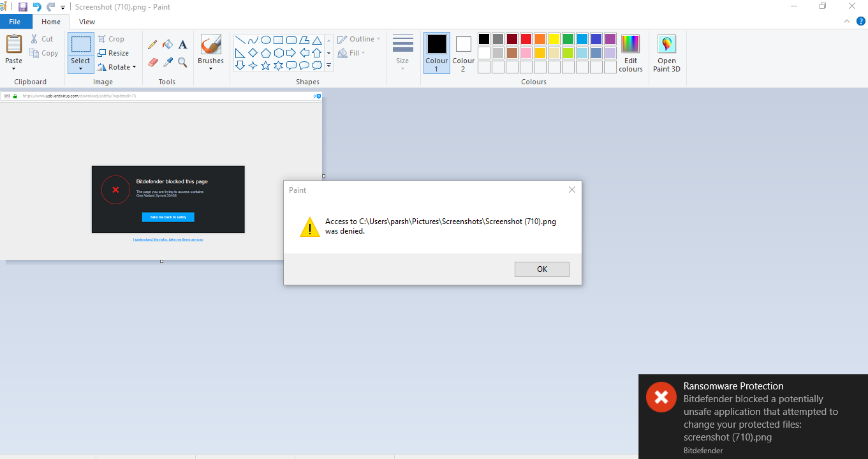The width and height of the screenshot is (868, 459).
Task: Open the Rotate dropdown
Action: 117,67
